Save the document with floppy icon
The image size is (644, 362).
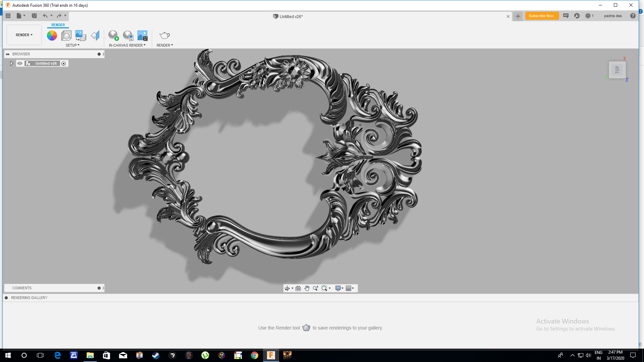(x=34, y=16)
